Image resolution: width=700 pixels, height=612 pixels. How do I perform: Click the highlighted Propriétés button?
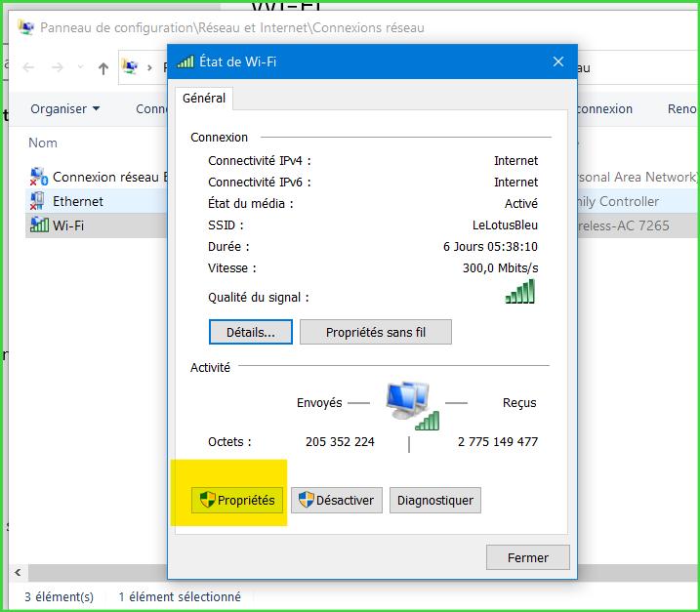coord(238,501)
